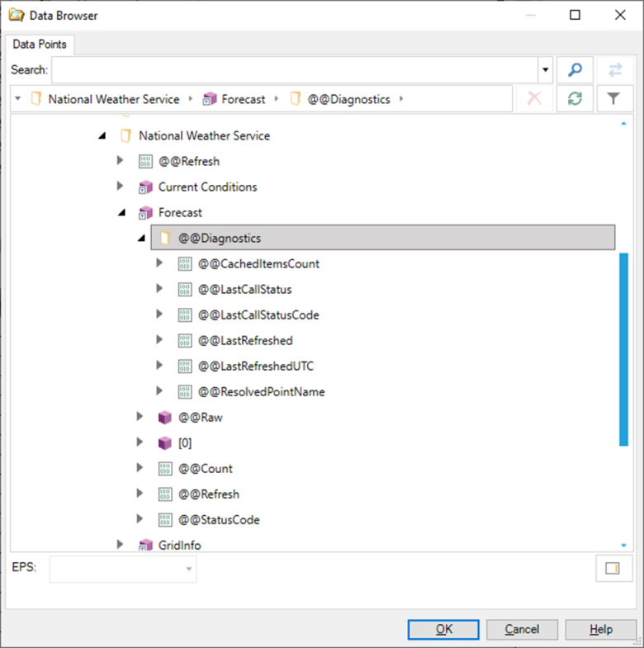Viewport: 644px width, 648px height.
Task: Click the magnifier search button
Action: click(575, 70)
